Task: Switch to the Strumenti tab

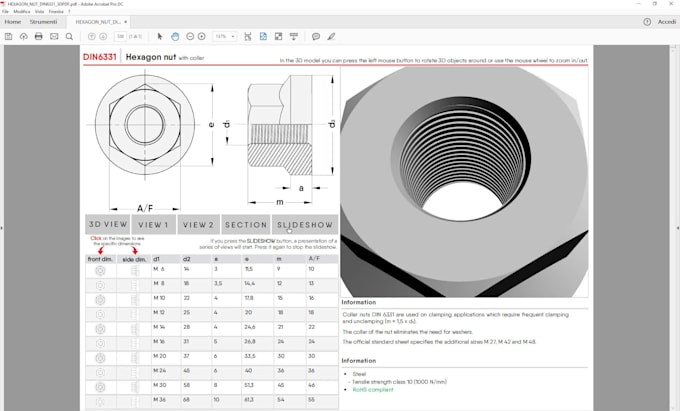Action: [44, 21]
